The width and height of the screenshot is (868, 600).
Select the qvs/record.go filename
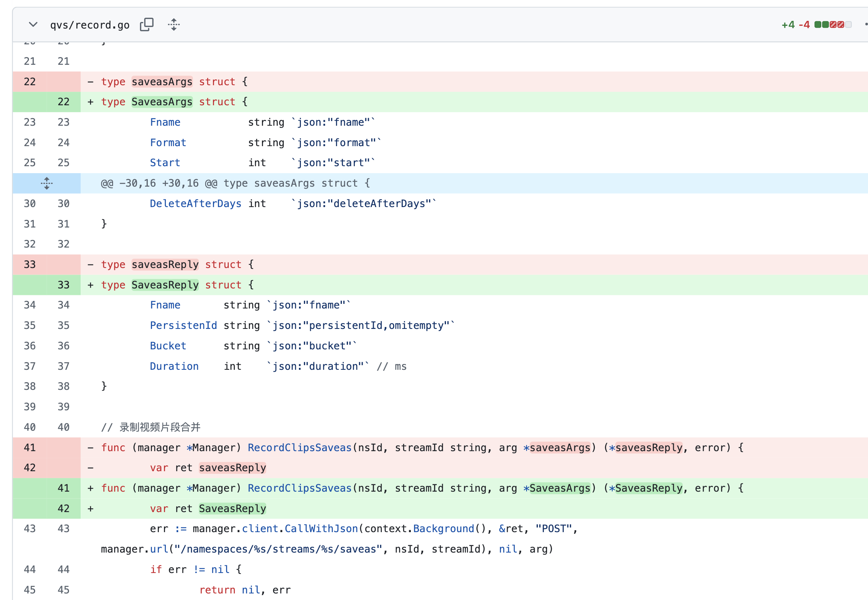point(90,25)
